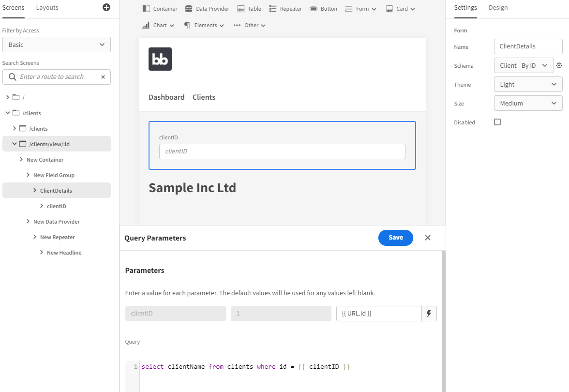Click the Card component icon
The width and height of the screenshot is (569, 392).
pyautogui.click(x=389, y=9)
